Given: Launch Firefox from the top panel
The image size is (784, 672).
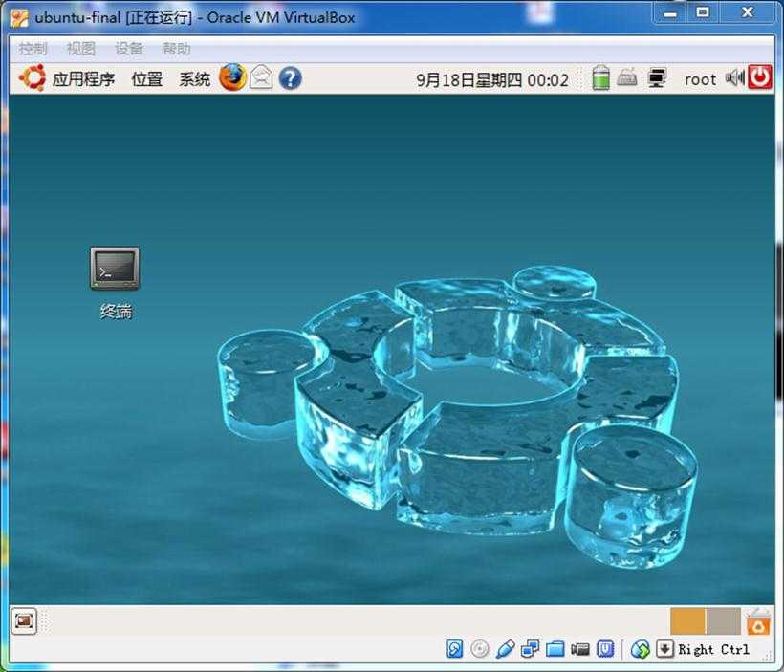Looking at the screenshot, I should pyautogui.click(x=232, y=77).
